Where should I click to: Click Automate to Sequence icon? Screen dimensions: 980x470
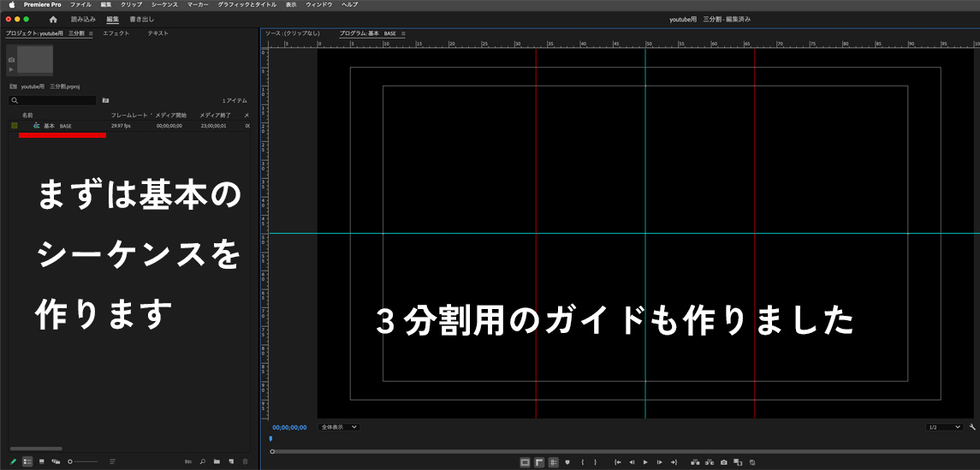point(188,461)
